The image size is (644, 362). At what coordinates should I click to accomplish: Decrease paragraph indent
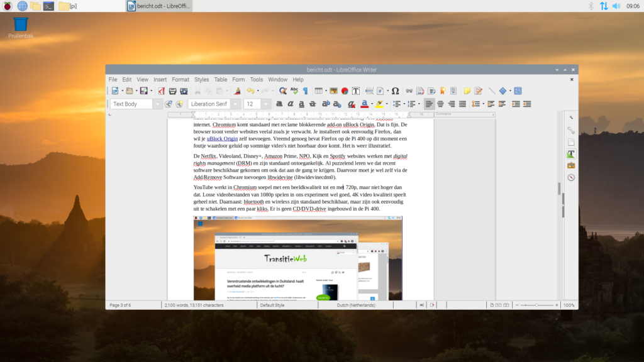coord(527,104)
